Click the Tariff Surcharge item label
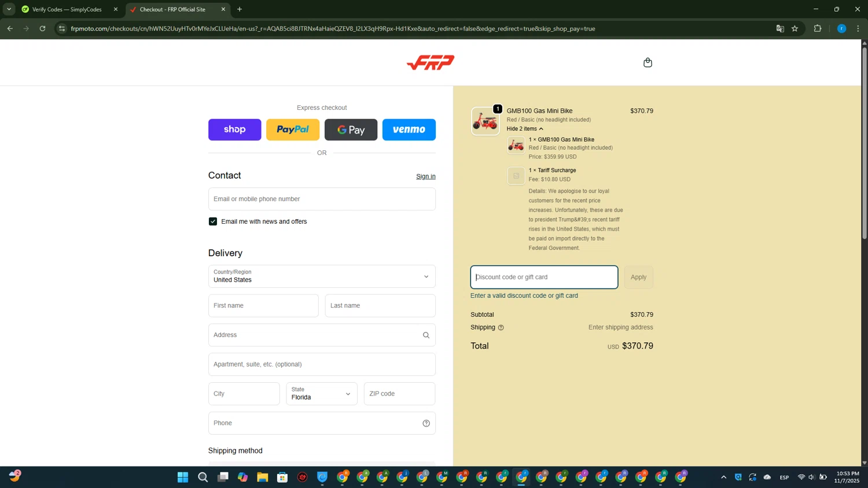This screenshot has width=868, height=488. click(x=552, y=171)
